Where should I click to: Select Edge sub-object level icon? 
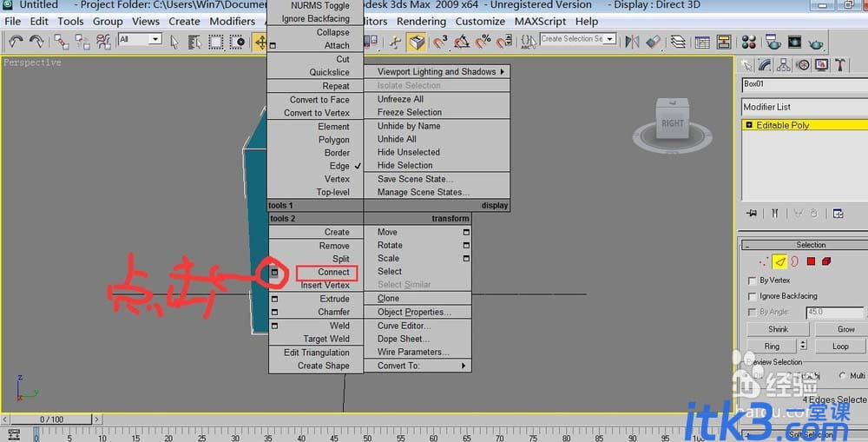click(779, 261)
